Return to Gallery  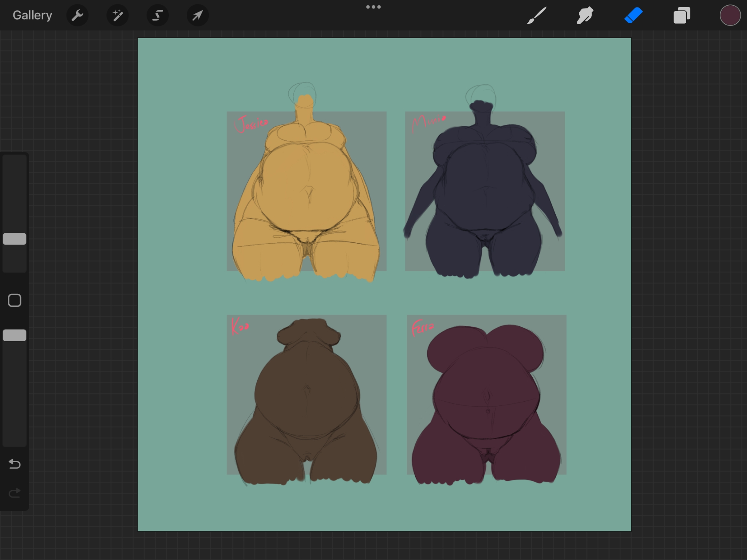click(32, 15)
